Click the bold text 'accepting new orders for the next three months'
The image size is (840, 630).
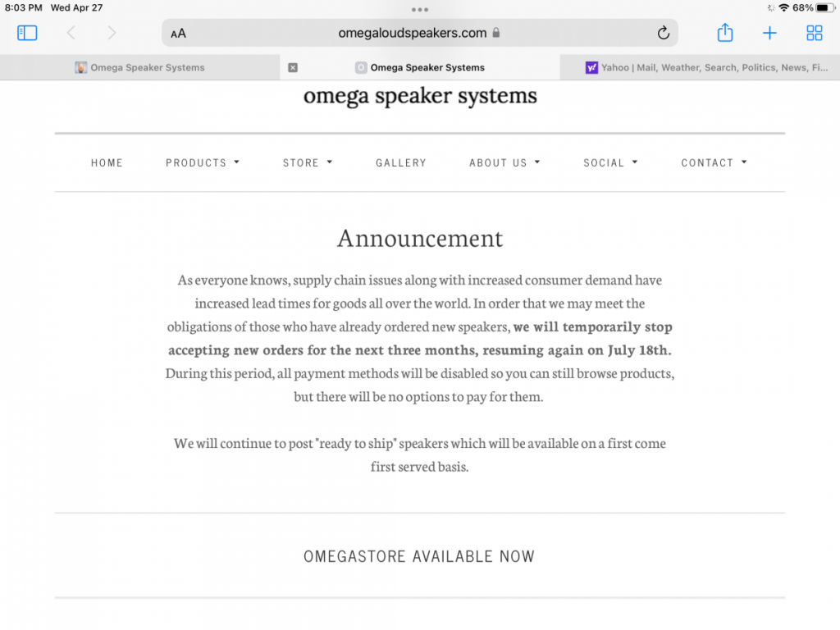pyautogui.click(x=322, y=350)
